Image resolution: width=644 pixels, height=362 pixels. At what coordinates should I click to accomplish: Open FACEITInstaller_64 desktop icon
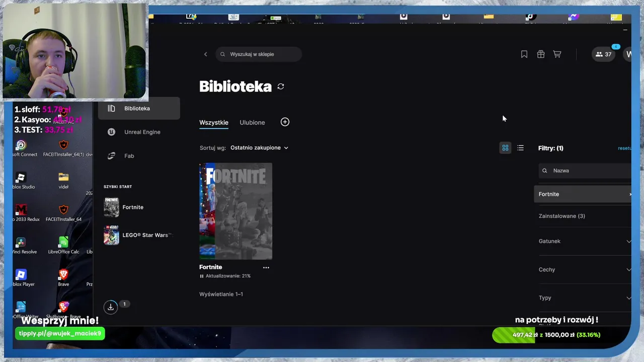click(x=63, y=213)
